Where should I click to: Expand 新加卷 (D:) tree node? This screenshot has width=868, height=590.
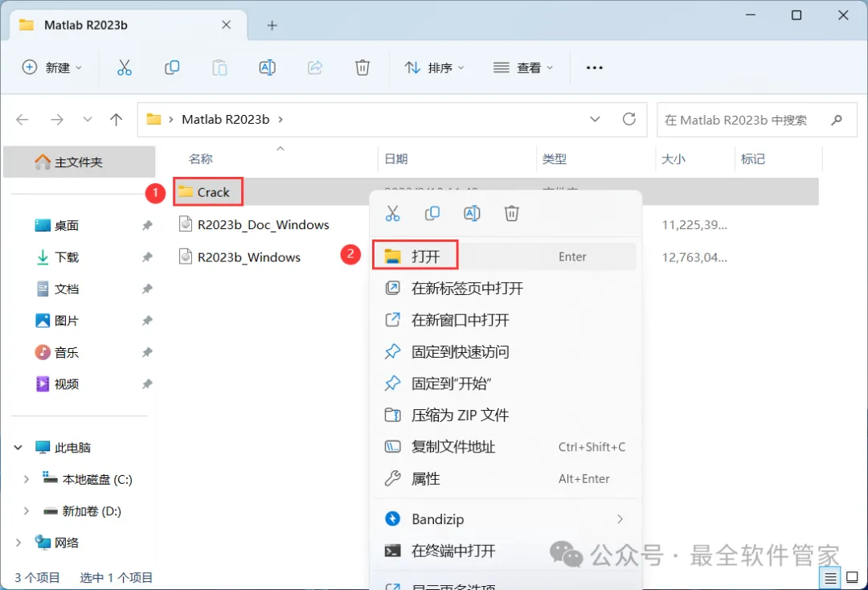coord(26,511)
